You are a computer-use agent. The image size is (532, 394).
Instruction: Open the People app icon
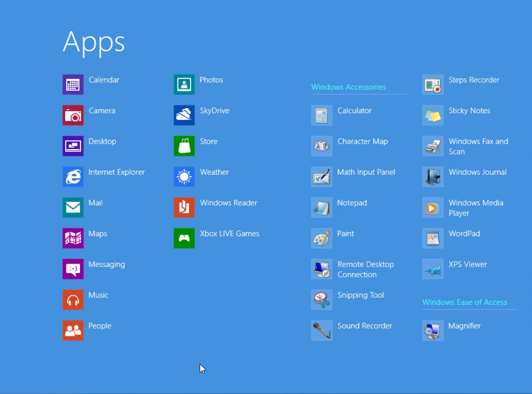(x=73, y=330)
